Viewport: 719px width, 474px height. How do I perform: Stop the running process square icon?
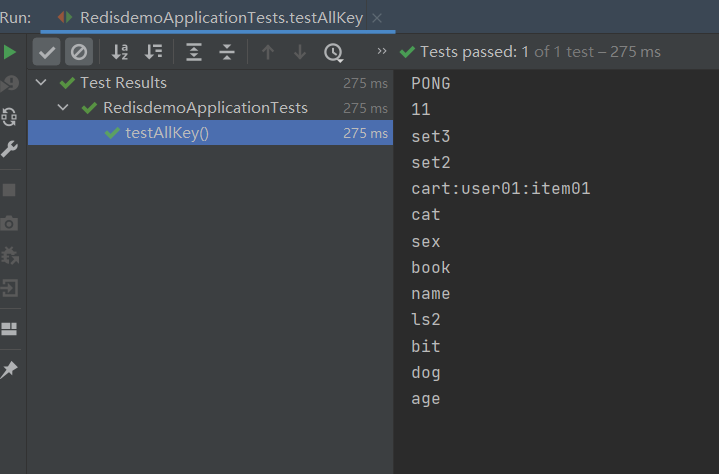[9, 190]
